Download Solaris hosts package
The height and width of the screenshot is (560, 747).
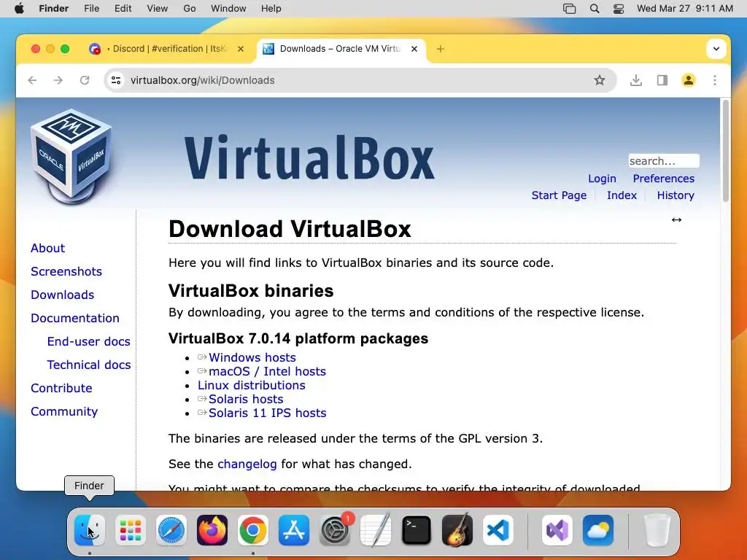coord(246,399)
